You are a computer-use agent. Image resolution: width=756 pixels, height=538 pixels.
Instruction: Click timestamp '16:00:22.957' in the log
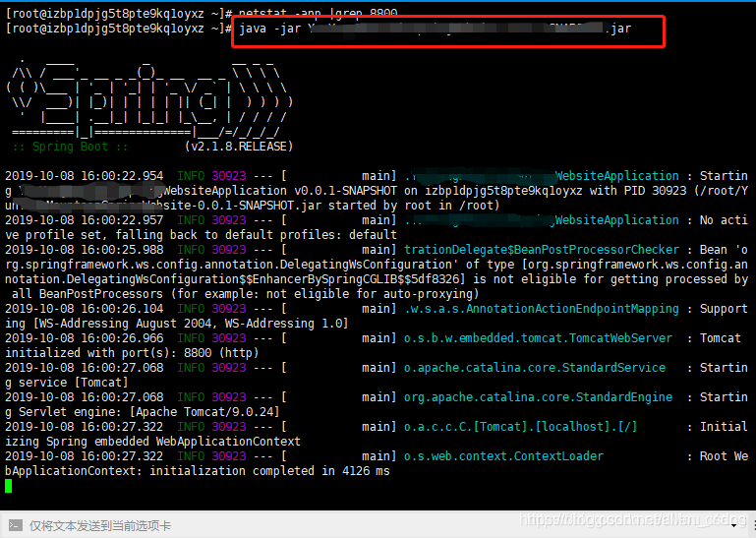[122, 220]
